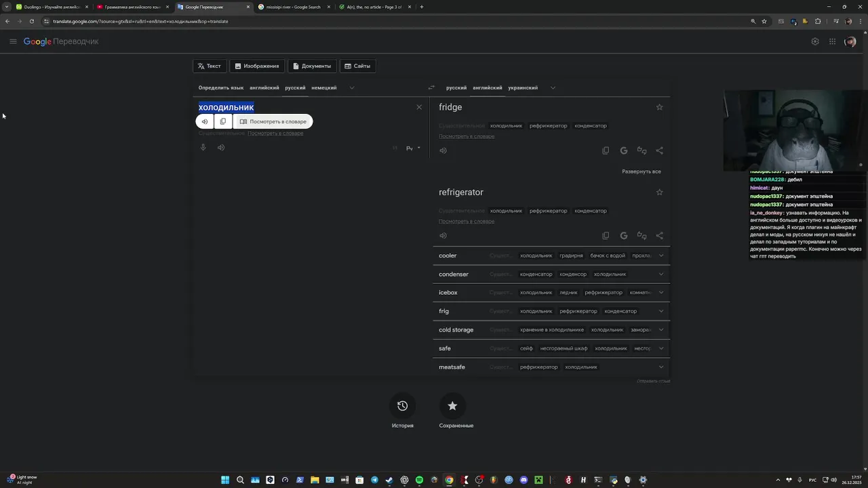This screenshot has height=488, width=868.
Task: Expand the source language list chevron
Action: click(352, 87)
